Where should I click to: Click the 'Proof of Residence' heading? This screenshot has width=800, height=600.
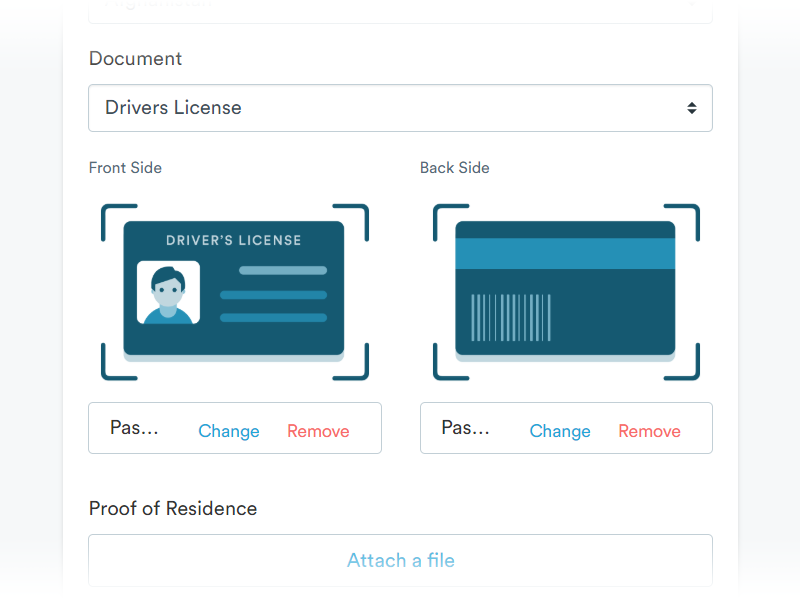pyautogui.click(x=173, y=509)
